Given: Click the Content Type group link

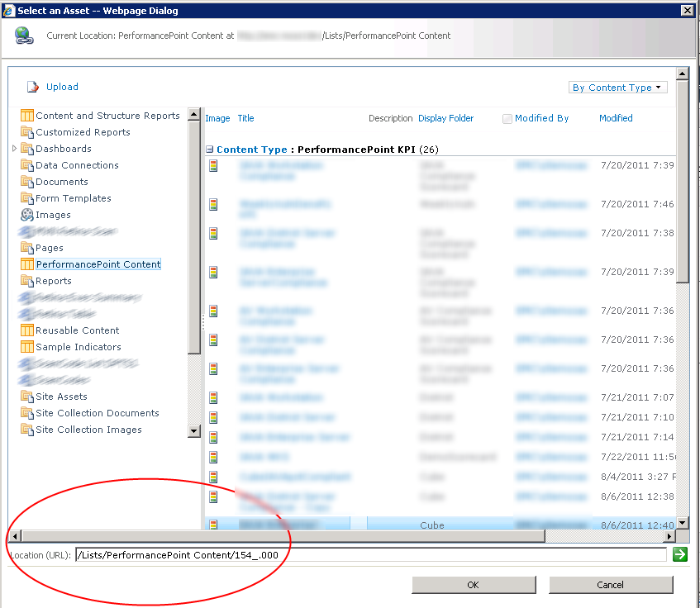Looking at the screenshot, I should (252, 150).
